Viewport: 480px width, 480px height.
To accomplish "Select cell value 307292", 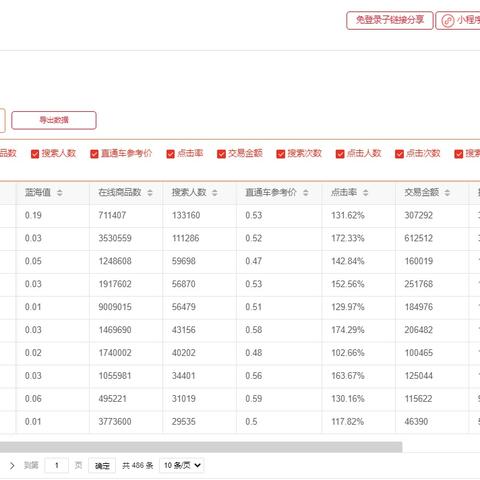I will click(x=419, y=215).
